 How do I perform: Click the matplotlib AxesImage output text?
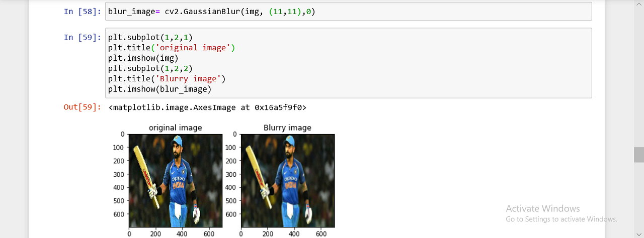207,107
